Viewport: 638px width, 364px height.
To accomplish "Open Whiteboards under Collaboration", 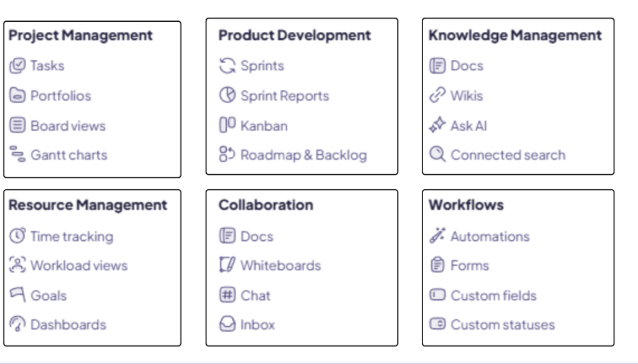I will tap(280, 266).
